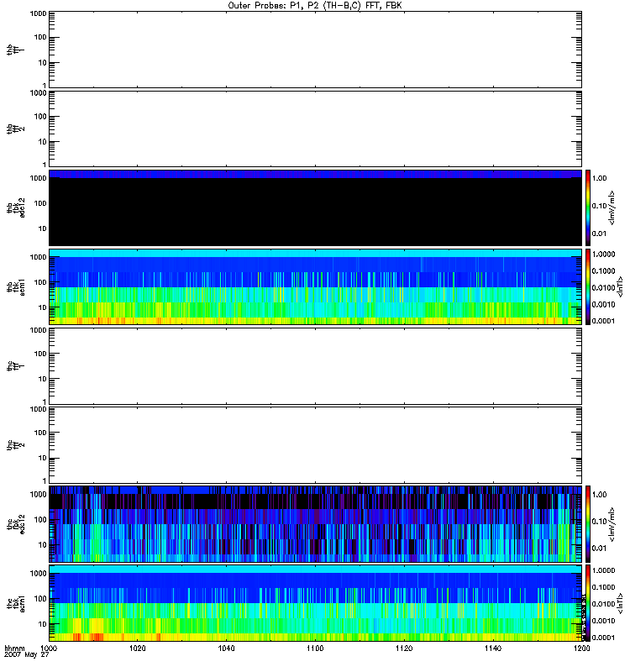Click the thc fbk edc12 spectrogram panel
The image size is (630, 672).
click(315, 524)
